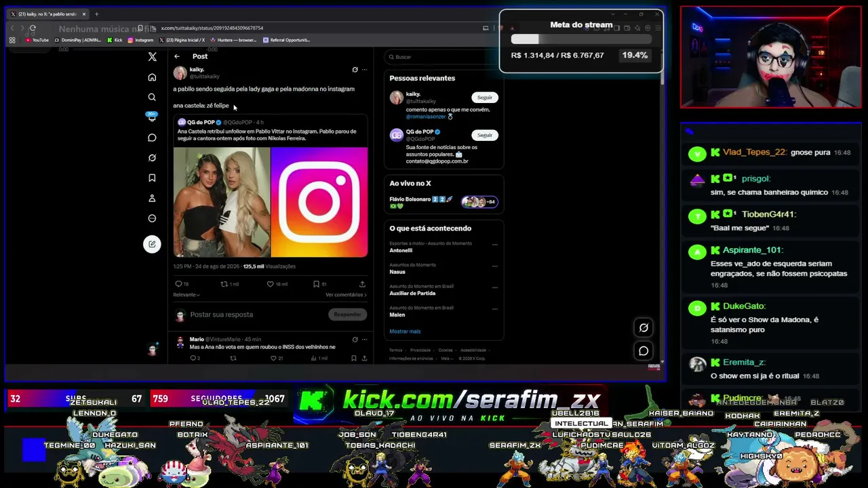Open kaiky's profile avatar on the post
Viewport: 868px width, 488px height.
pos(180,73)
